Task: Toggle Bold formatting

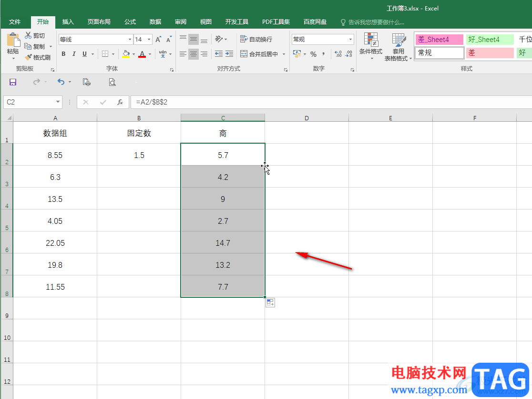Action: [63, 54]
